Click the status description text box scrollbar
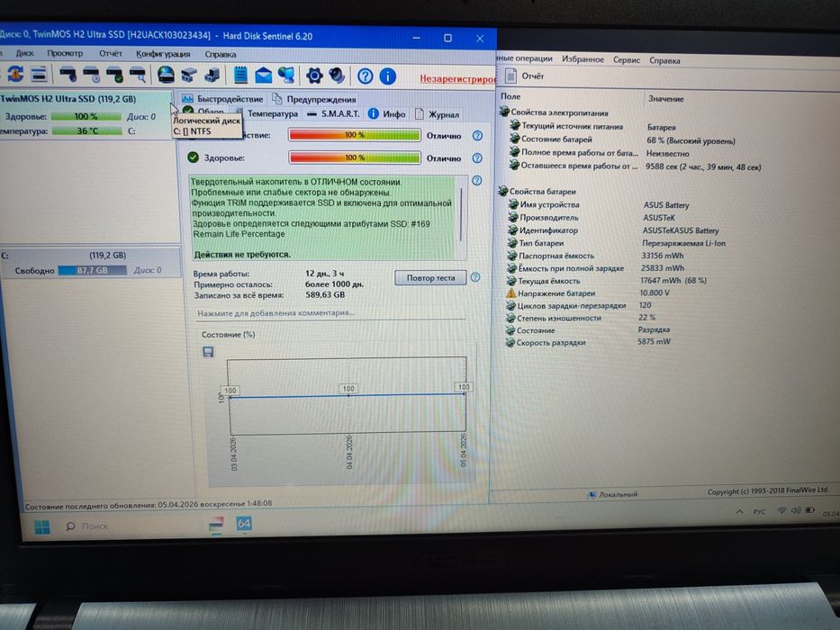 (x=461, y=214)
